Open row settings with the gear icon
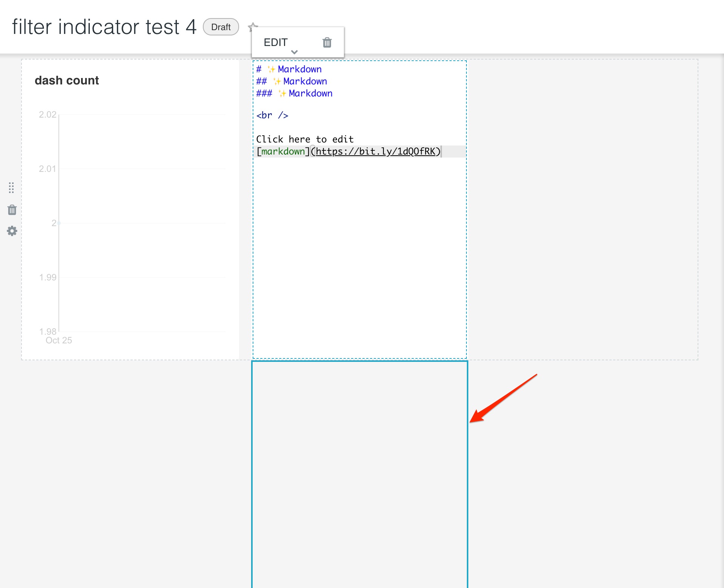The width and height of the screenshot is (724, 588). coord(12,231)
